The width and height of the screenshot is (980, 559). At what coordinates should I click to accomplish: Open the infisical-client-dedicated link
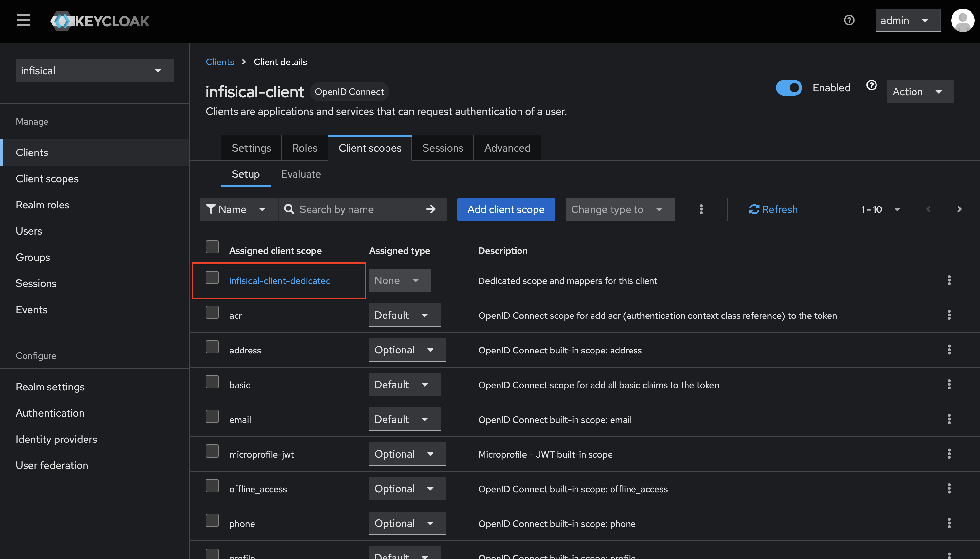(x=280, y=281)
